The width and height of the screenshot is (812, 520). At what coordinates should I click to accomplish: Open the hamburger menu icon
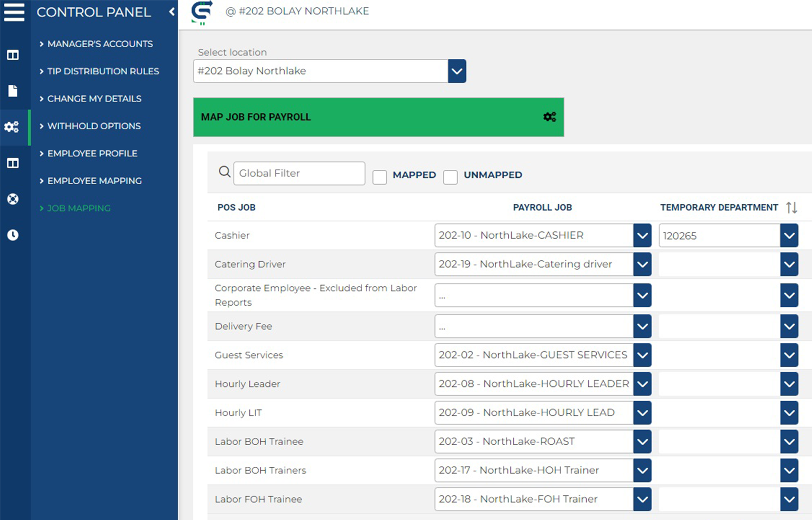[x=14, y=12]
